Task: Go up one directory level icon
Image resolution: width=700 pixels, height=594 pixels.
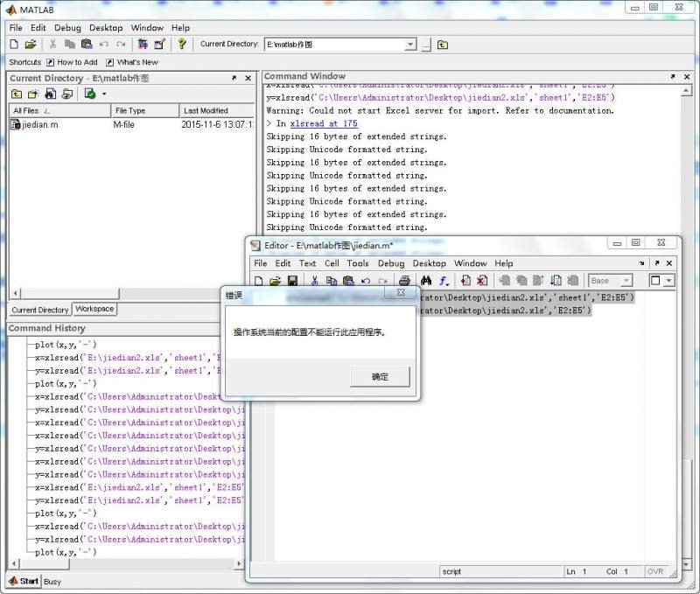Action: 443,45
